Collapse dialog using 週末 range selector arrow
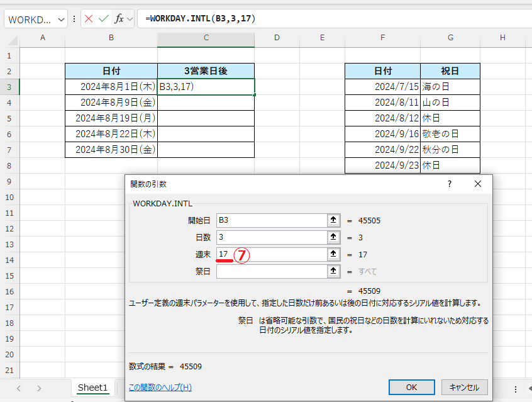Image resolution: width=532 pixels, height=402 pixels. (333, 254)
